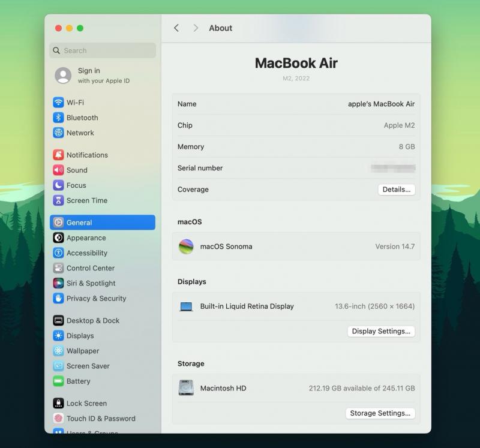The height and width of the screenshot is (448, 480).
Task: Open the Wi-Fi settings pane
Action: [x=103, y=103]
